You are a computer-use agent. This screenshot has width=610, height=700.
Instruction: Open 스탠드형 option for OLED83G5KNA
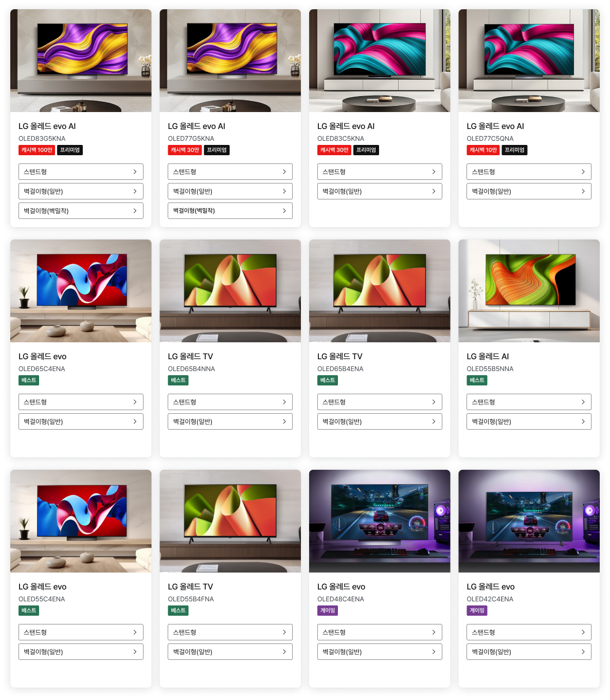tap(81, 172)
